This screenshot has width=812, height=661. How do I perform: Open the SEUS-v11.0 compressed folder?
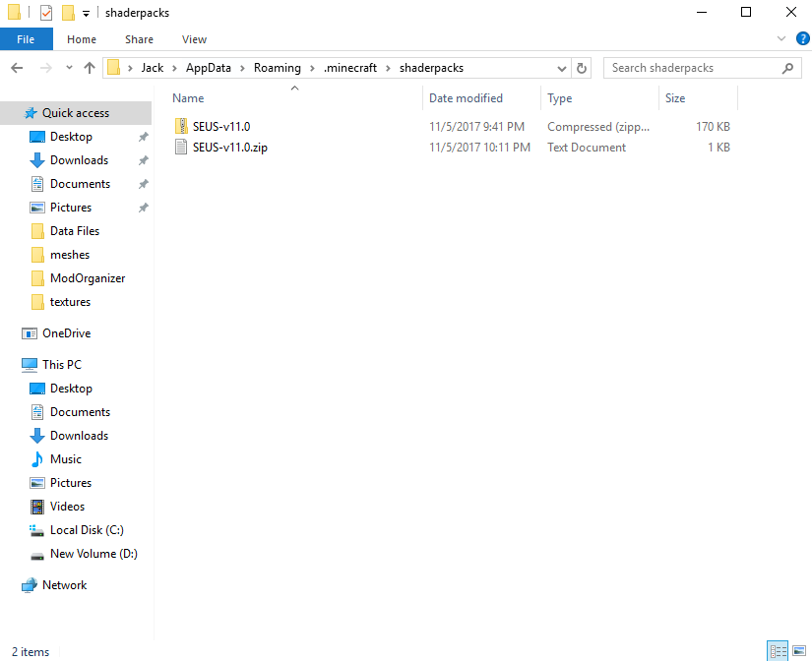pos(221,127)
